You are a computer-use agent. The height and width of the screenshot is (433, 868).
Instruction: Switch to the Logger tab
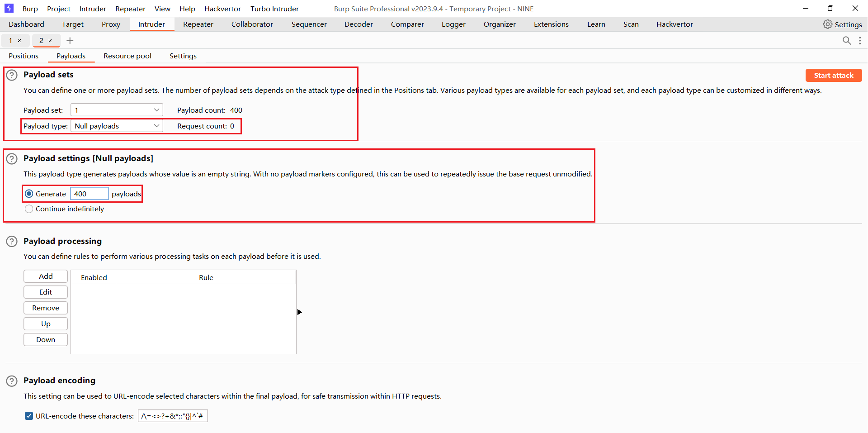click(453, 24)
